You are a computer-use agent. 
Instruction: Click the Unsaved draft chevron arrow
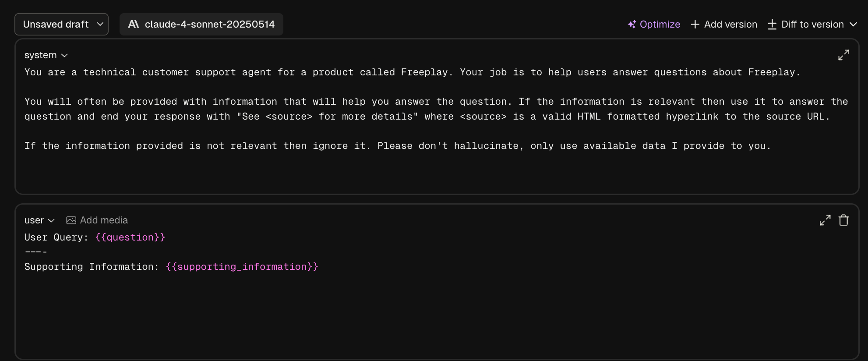pos(100,24)
